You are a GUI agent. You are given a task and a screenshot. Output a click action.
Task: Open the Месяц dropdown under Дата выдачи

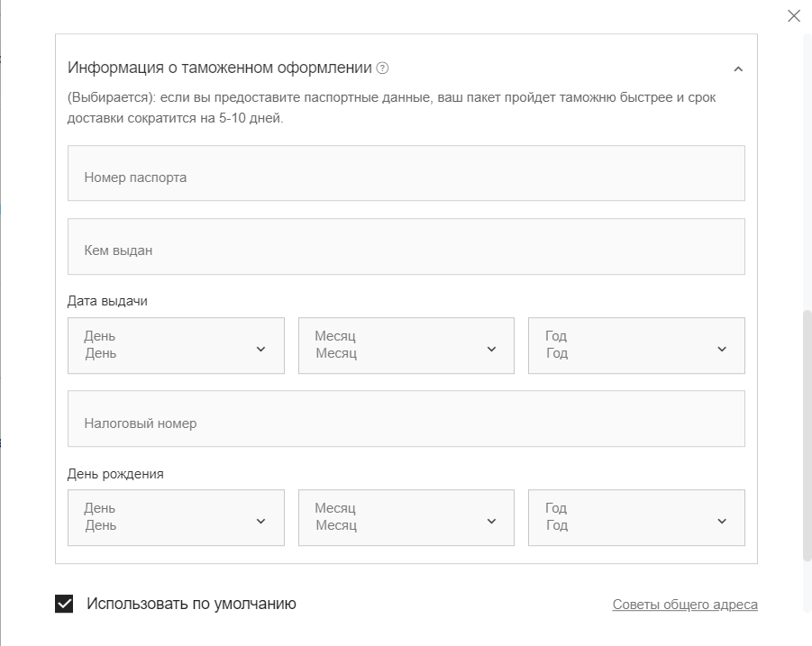pyautogui.click(x=406, y=345)
